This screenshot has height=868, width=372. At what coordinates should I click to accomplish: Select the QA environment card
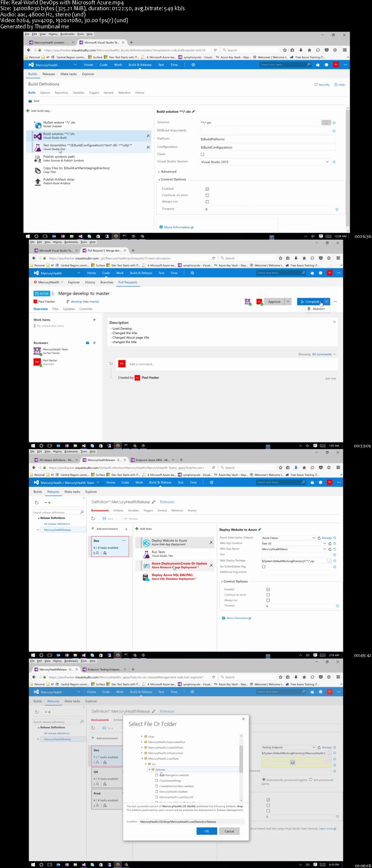pos(108,777)
